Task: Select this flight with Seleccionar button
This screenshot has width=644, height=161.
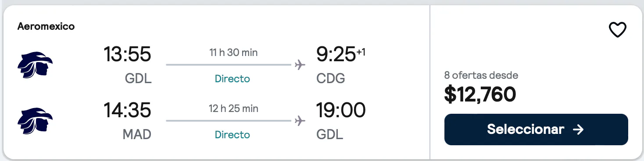Action: click(x=536, y=129)
